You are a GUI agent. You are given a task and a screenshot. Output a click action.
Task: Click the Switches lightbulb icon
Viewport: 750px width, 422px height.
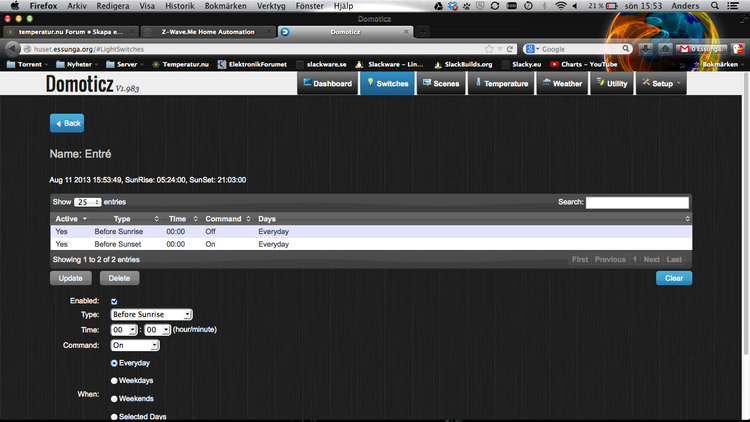(370, 84)
